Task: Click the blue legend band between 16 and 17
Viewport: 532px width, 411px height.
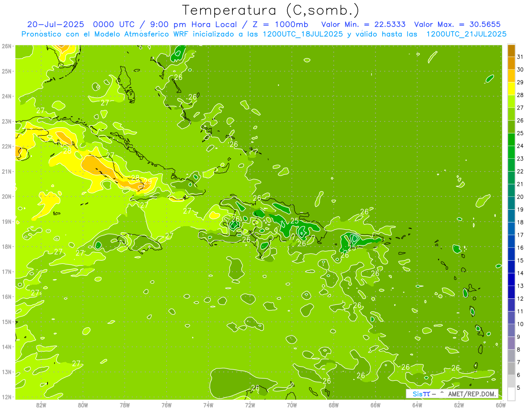Action: [x=511, y=241]
